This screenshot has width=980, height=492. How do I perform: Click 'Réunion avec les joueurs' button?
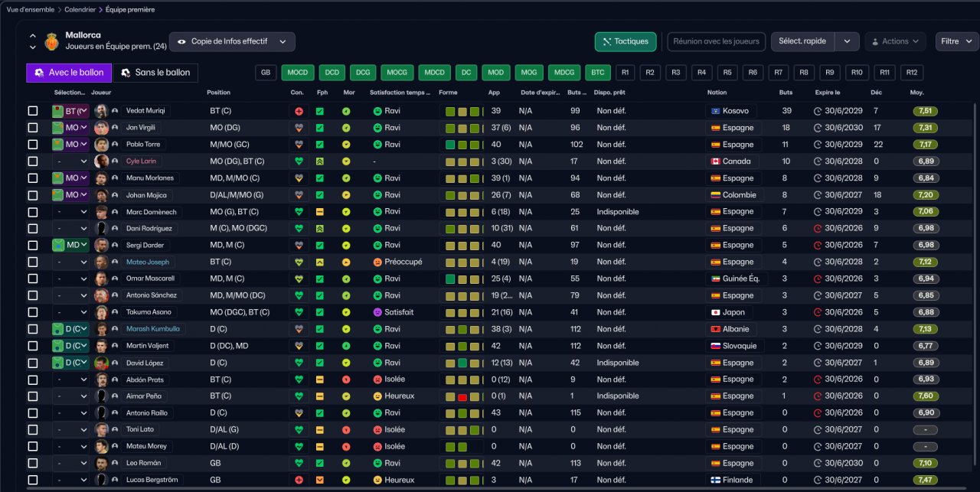(x=716, y=41)
